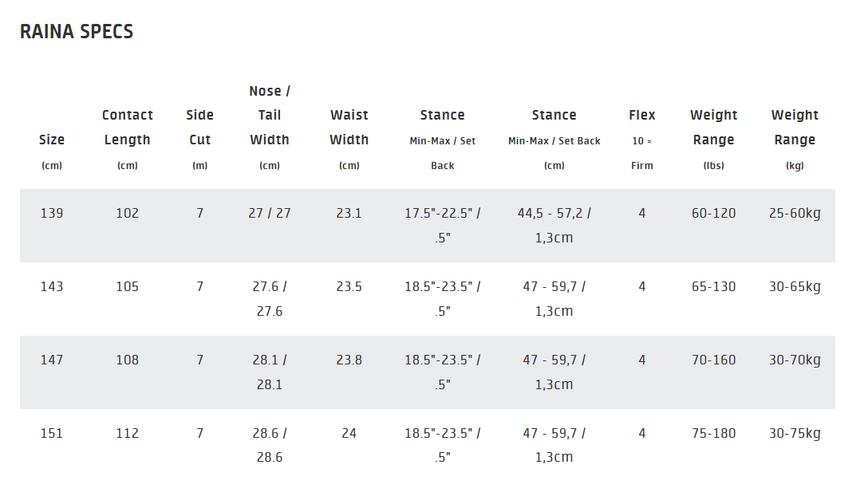The image size is (856, 504).
Task: Click the RAINA SPECS heading
Action: coord(77,32)
